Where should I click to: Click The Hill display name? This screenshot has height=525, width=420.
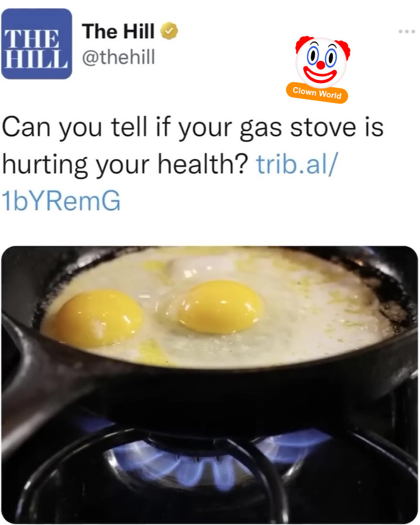(118, 31)
